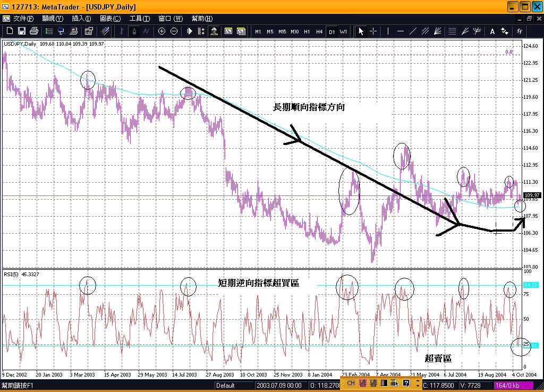Switch to line chart display
The image size is (544, 392).
(146, 31)
